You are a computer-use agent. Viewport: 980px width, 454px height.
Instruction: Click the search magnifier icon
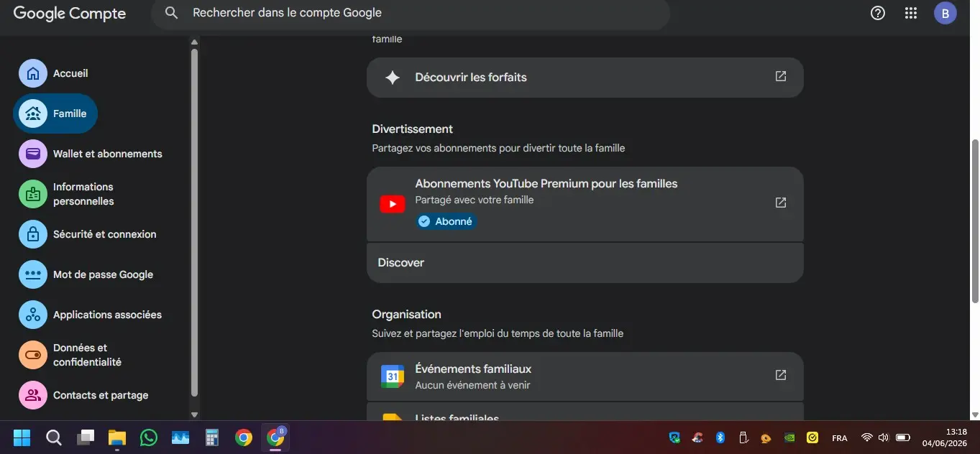[x=171, y=13]
